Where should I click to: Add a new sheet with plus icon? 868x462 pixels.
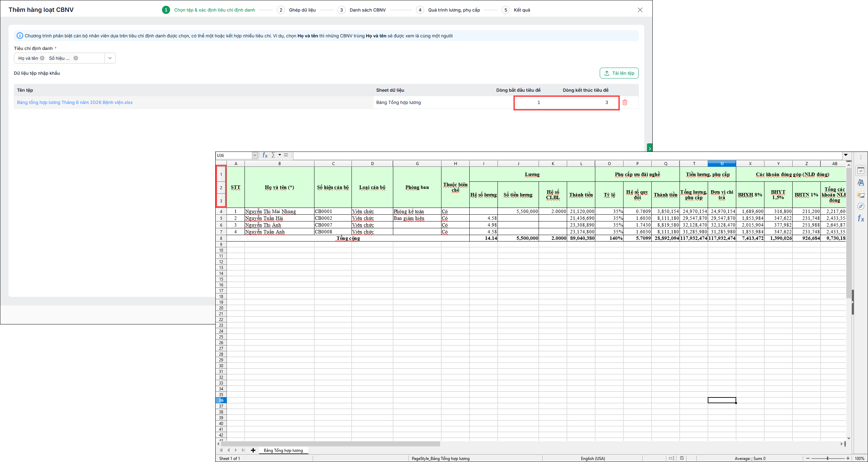click(253, 450)
